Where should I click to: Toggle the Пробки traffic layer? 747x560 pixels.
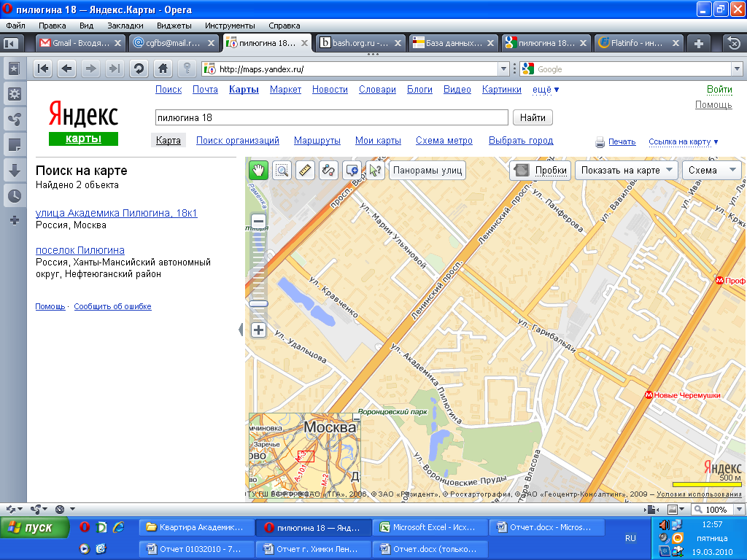click(x=540, y=171)
